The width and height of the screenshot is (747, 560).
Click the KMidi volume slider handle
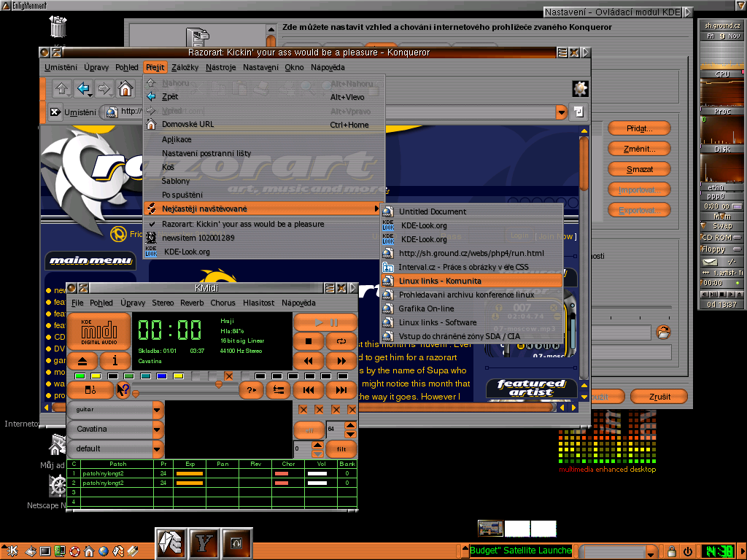(219, 384)
